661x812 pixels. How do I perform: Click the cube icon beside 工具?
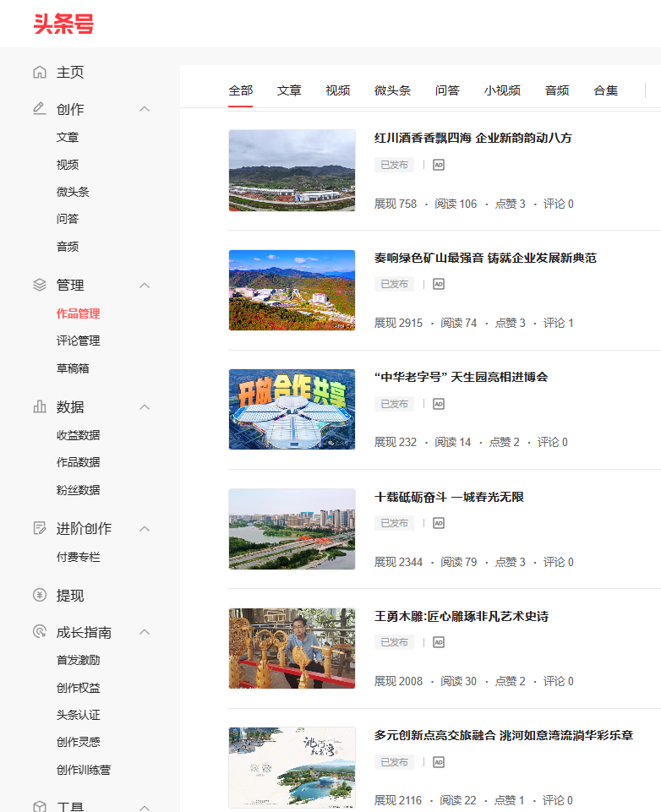click(40, 807)
